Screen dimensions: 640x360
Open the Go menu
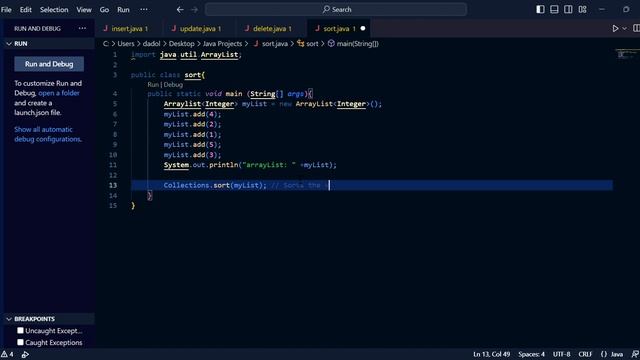pyautogui.click(x=104, y=9)
